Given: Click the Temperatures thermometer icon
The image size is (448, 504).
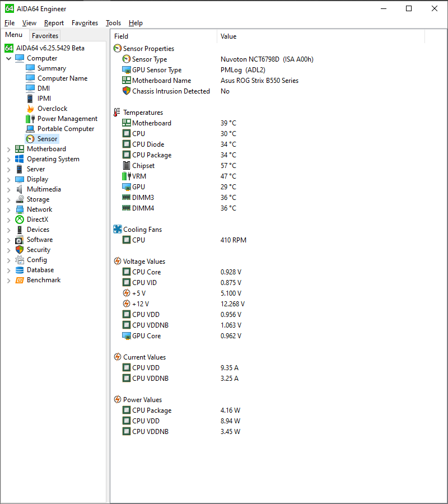Looking at the screenshot, I should click(x=117, y=112).
